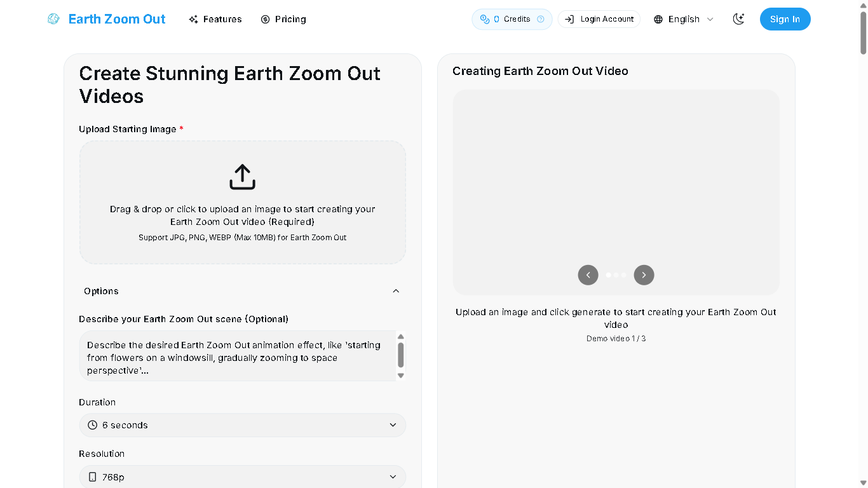Show the previous demo video
Viewport: 868px width, 488px height.
(588, 275)
